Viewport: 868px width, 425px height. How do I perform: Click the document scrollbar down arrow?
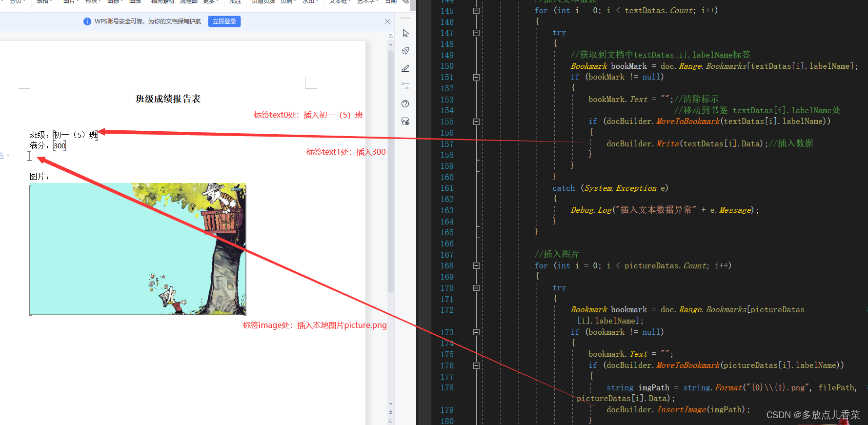coord(391,404)
